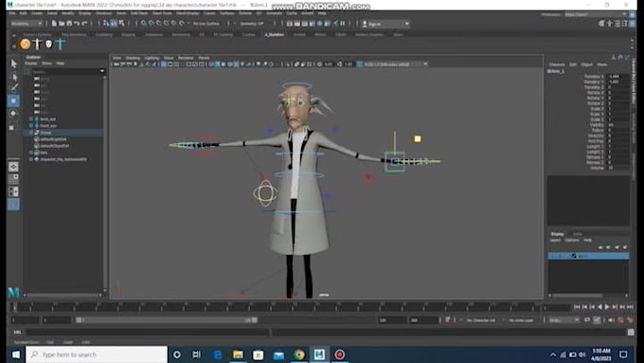Open Chrome from the Windows taskbar
Image resolution: width=644 pixels, height=363 pixels.
(299, 354)
